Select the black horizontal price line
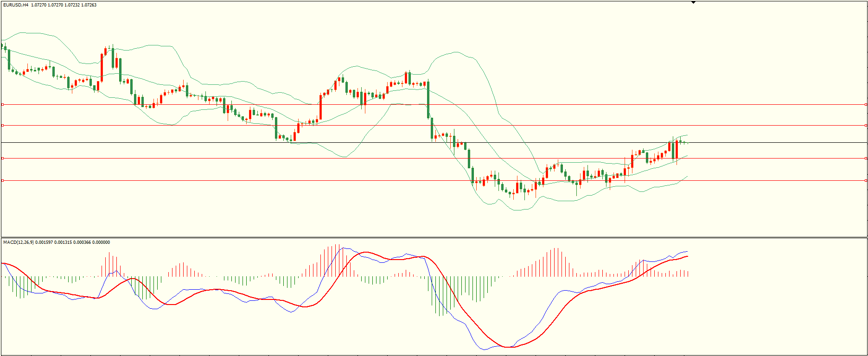868x356 pixels. (x=434, y=142)
